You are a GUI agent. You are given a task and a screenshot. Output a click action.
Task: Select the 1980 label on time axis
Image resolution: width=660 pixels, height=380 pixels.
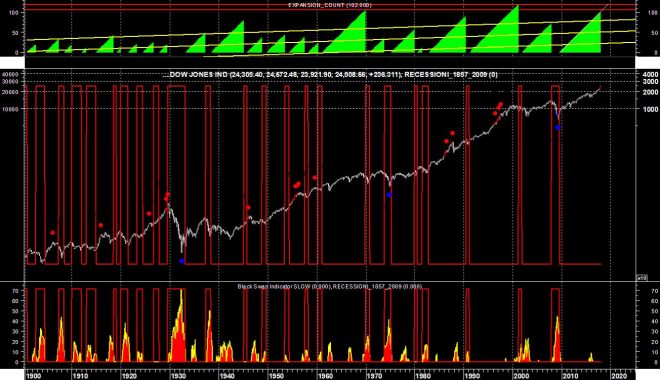[x=423, y=376]
